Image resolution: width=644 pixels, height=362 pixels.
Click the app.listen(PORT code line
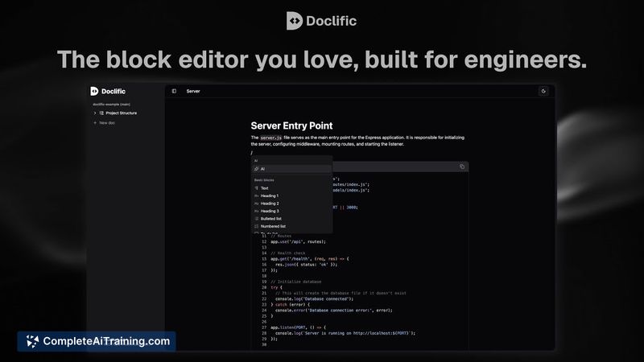[298, 327]
